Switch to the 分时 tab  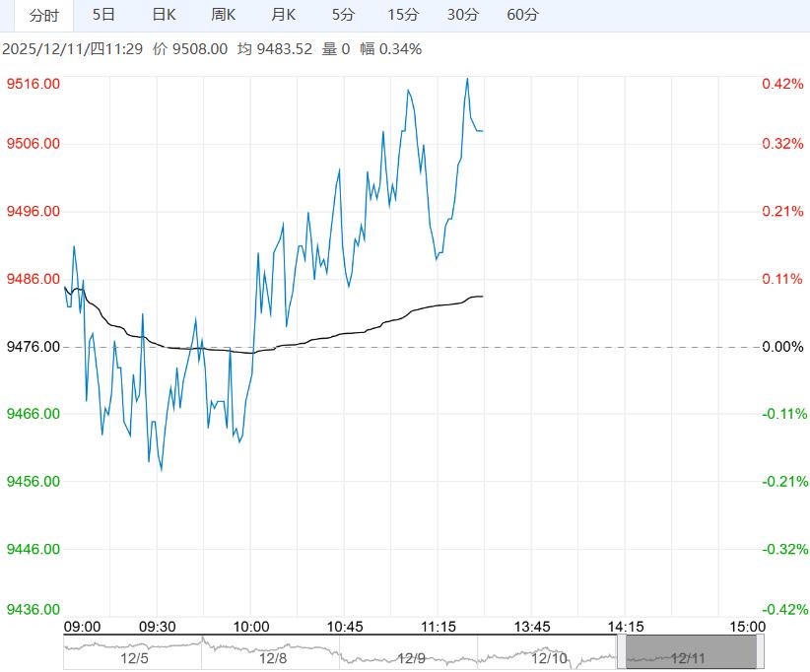43,15
